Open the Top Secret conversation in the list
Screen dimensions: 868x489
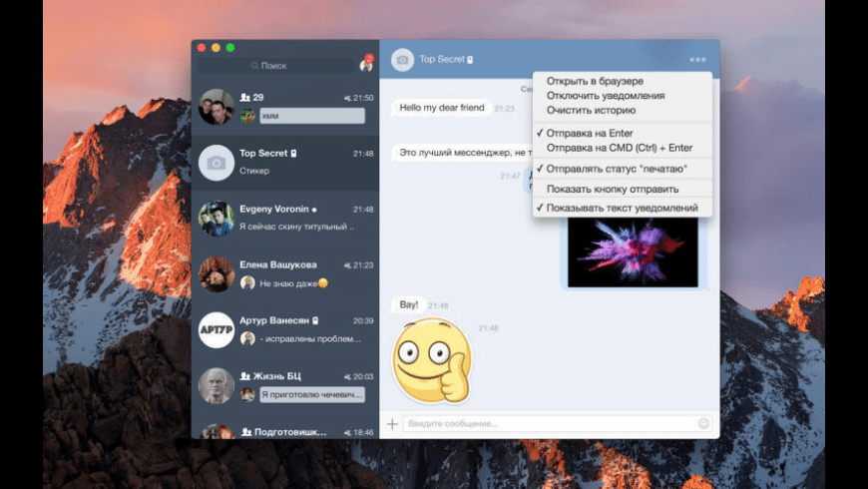coord(285,163)
